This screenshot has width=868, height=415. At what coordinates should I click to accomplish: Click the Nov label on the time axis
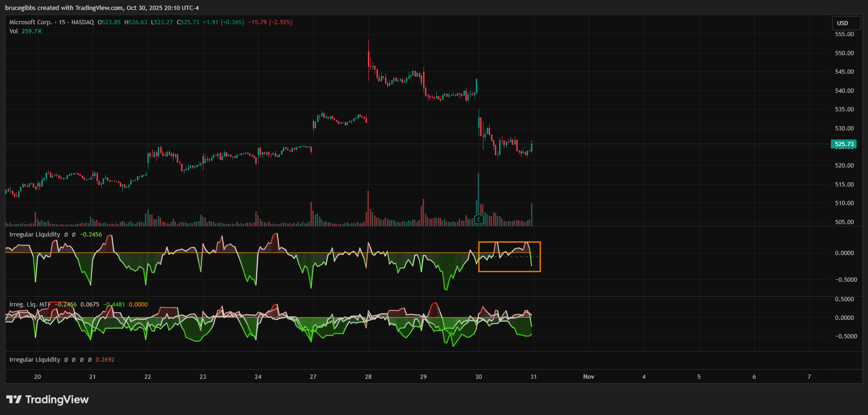point(588,377)
